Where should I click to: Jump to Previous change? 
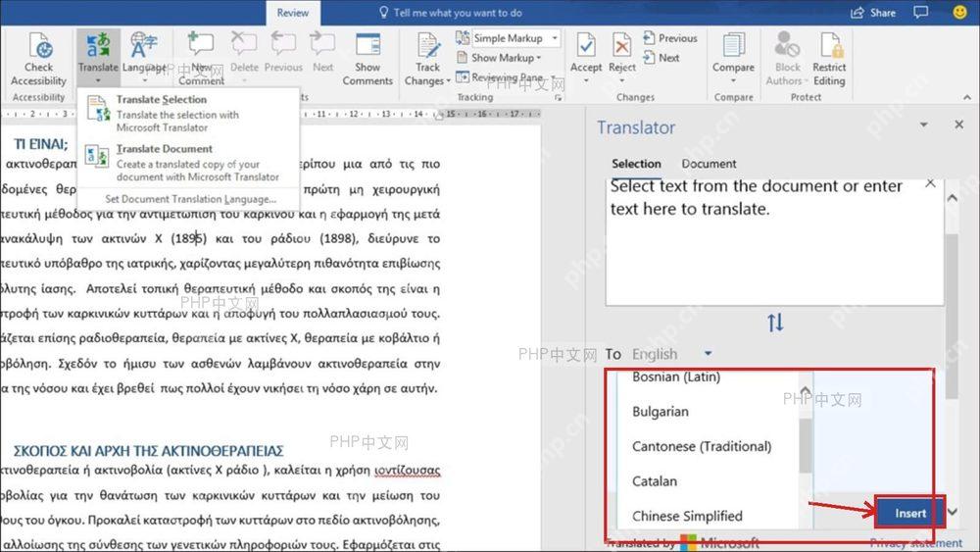click(670, 38)
